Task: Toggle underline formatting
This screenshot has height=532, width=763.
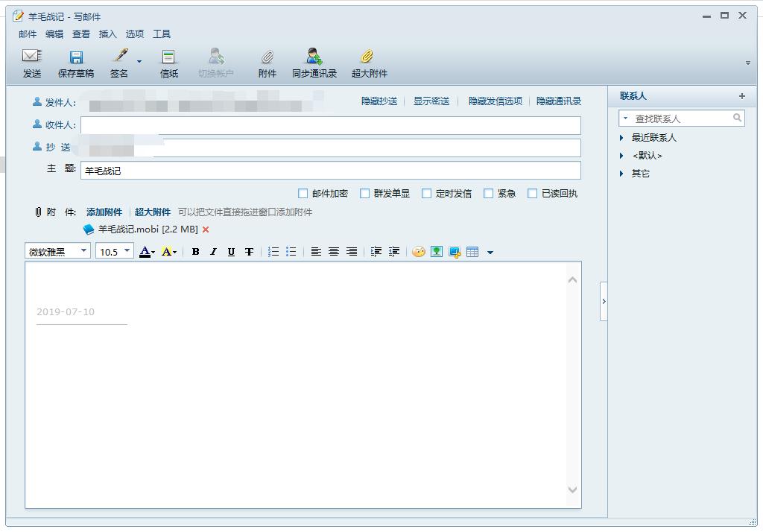Action: pos(231,252)
